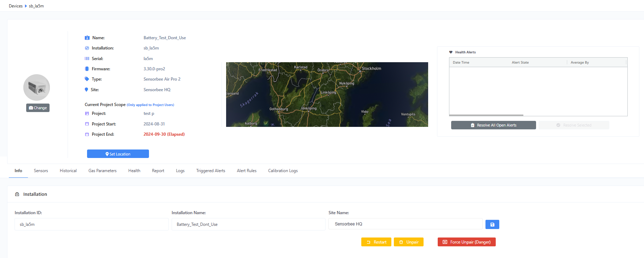Image resolution: width=644 pixels, height=258 pixels.
Task: Click the location pin icon next to Site
Action: tap(86, 90)
